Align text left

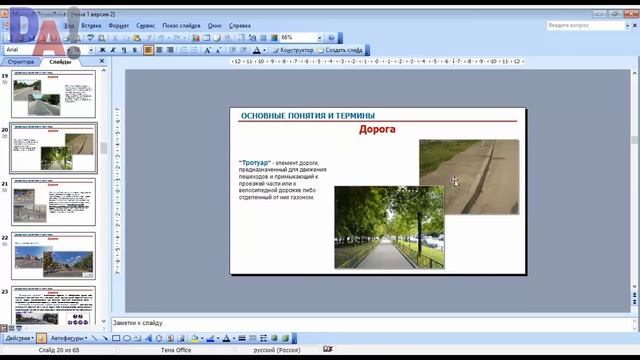coord(149,50)
